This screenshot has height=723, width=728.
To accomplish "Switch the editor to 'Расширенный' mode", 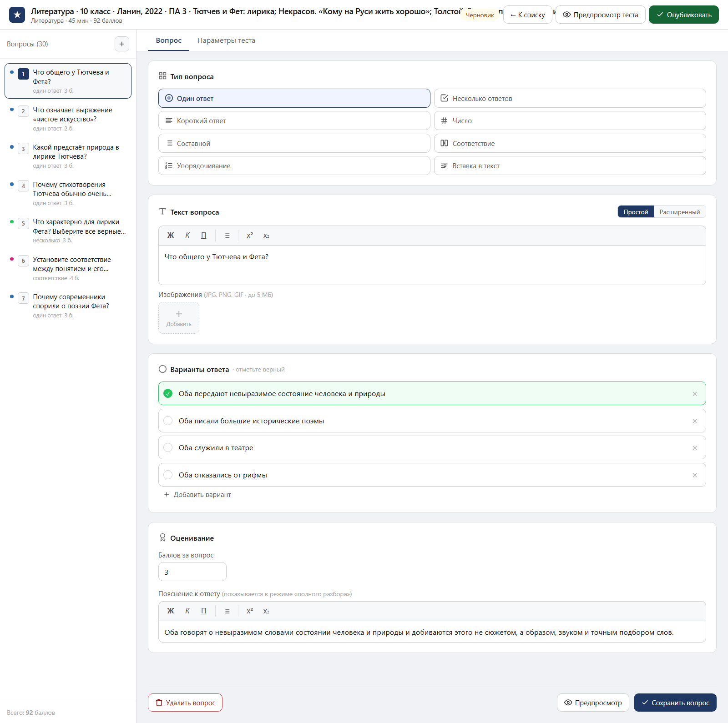I will point(679,212).
